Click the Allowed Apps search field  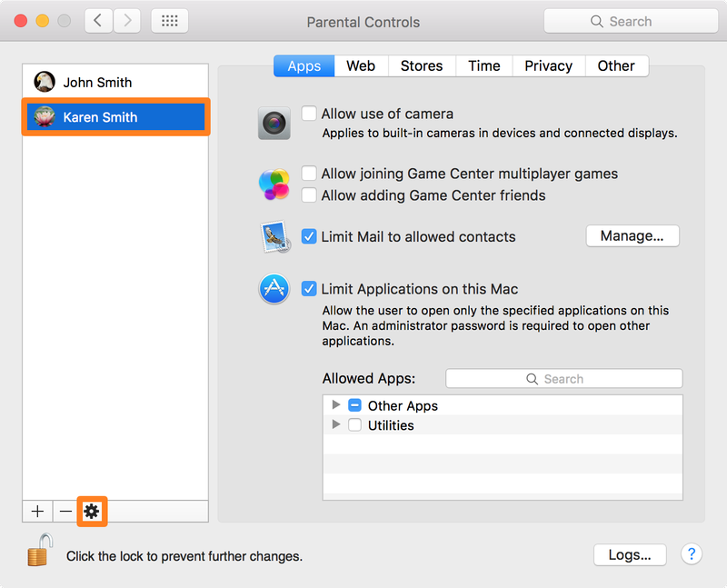[563, 379]
